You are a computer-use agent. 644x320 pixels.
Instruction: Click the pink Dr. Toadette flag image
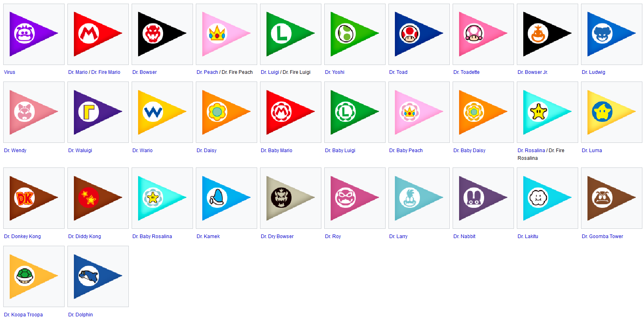[x=483, y=34]
